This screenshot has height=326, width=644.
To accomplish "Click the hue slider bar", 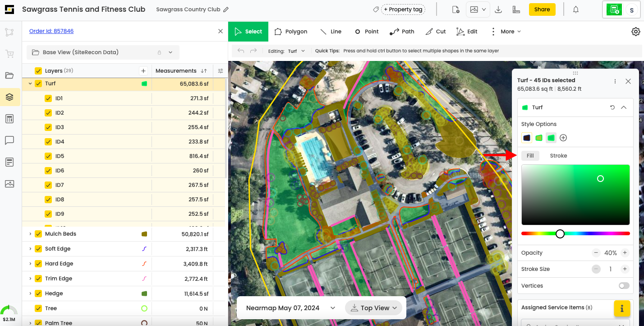I will pos(586,233).
